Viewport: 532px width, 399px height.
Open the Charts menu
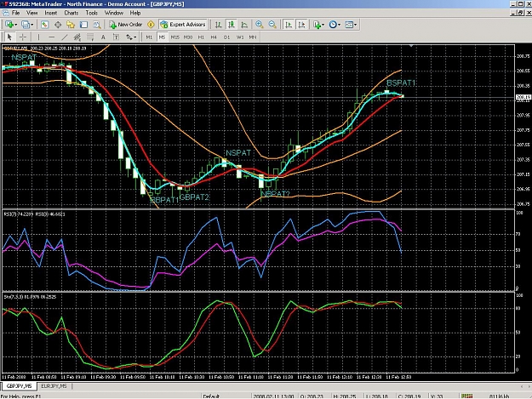[72, 13]
